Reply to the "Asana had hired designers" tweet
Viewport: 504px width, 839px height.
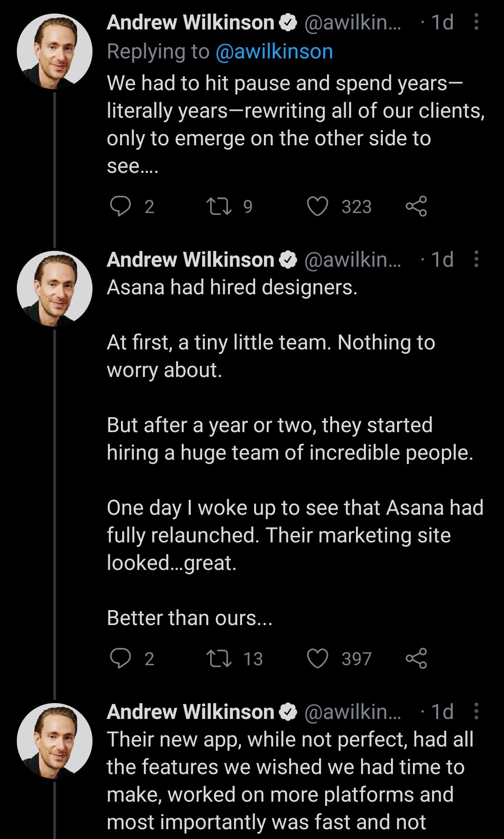121,658
